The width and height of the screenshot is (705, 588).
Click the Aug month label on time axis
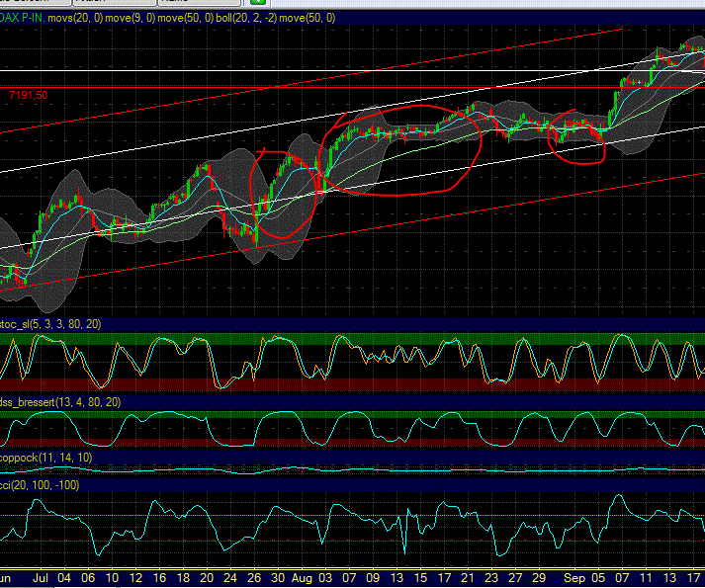point(302,578)
